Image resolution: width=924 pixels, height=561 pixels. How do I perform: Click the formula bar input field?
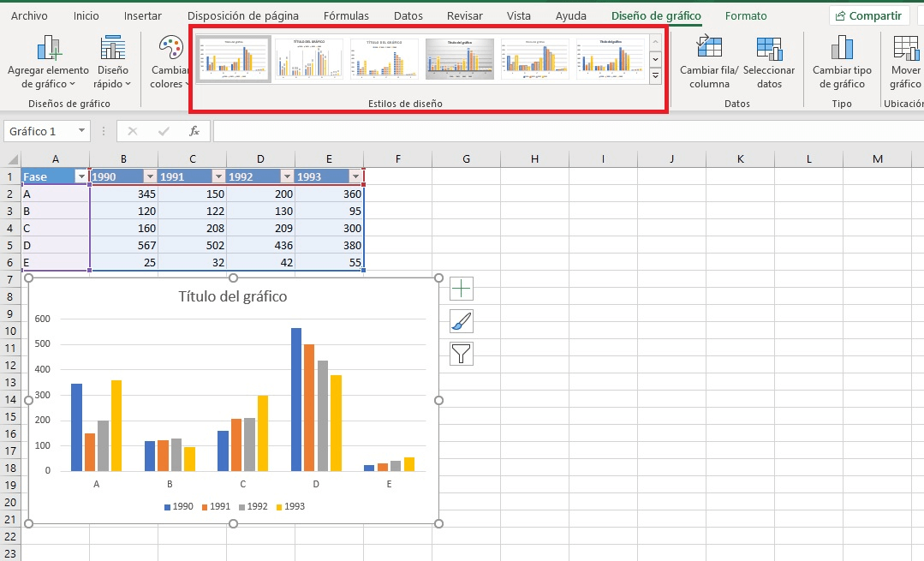569,131
